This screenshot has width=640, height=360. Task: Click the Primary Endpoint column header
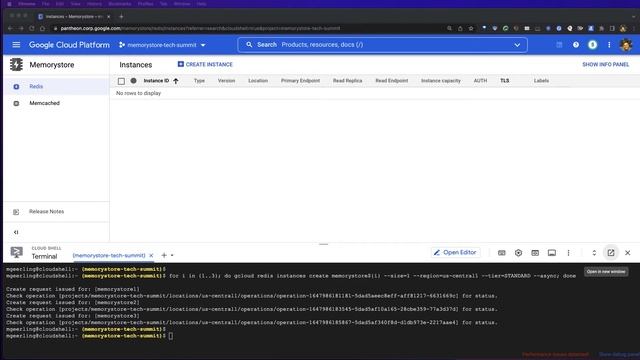tap(300, 81)
